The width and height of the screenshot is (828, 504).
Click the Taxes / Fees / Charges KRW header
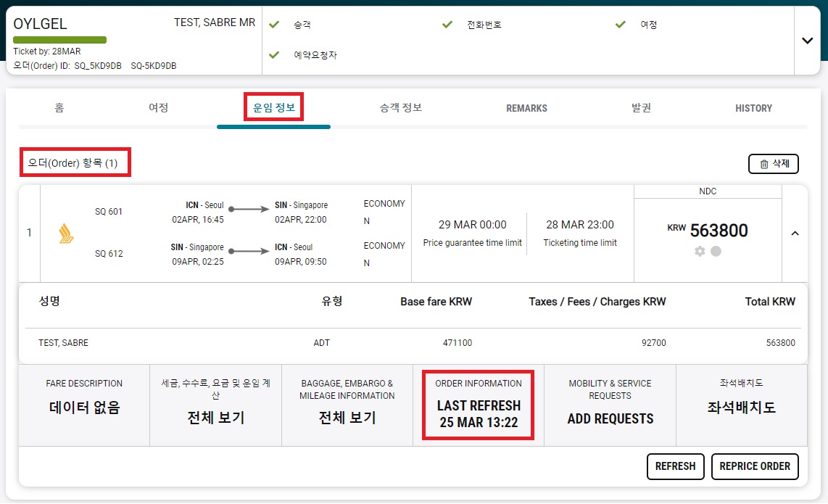click(597, 302)
